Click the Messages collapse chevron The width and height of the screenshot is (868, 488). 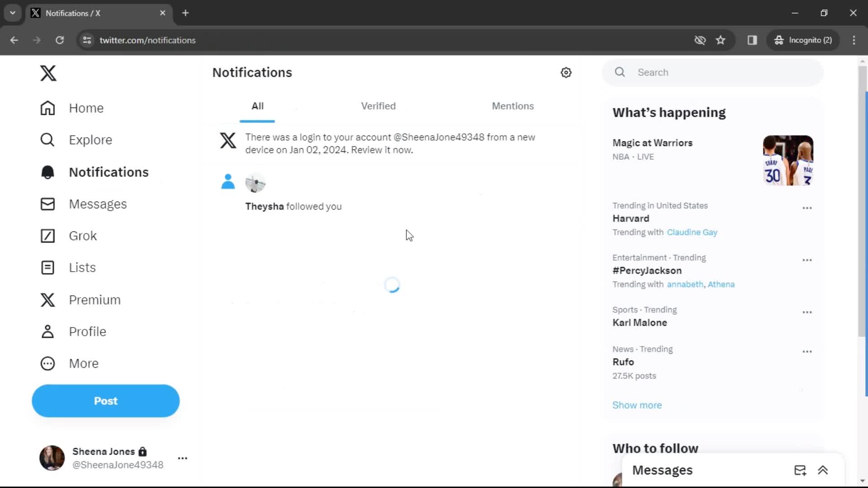823,470
